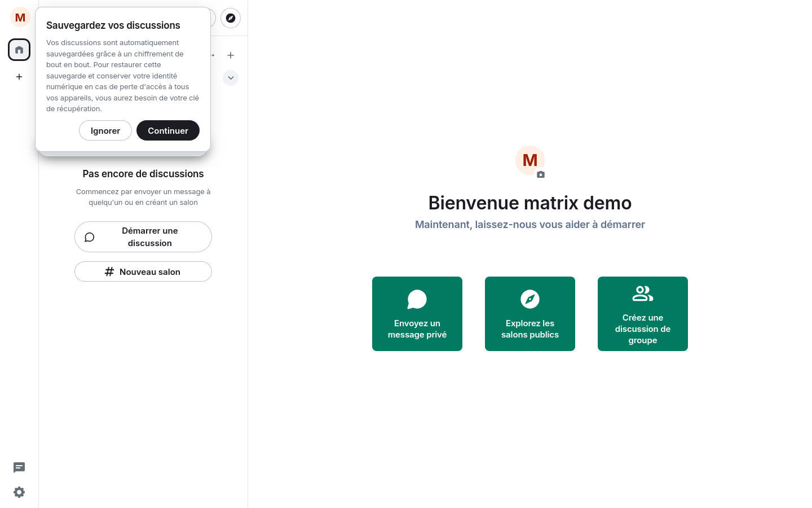Screen dimensions: 812x508
Task: Open the user menu avatar M
Action: click(x=20, y=17)
